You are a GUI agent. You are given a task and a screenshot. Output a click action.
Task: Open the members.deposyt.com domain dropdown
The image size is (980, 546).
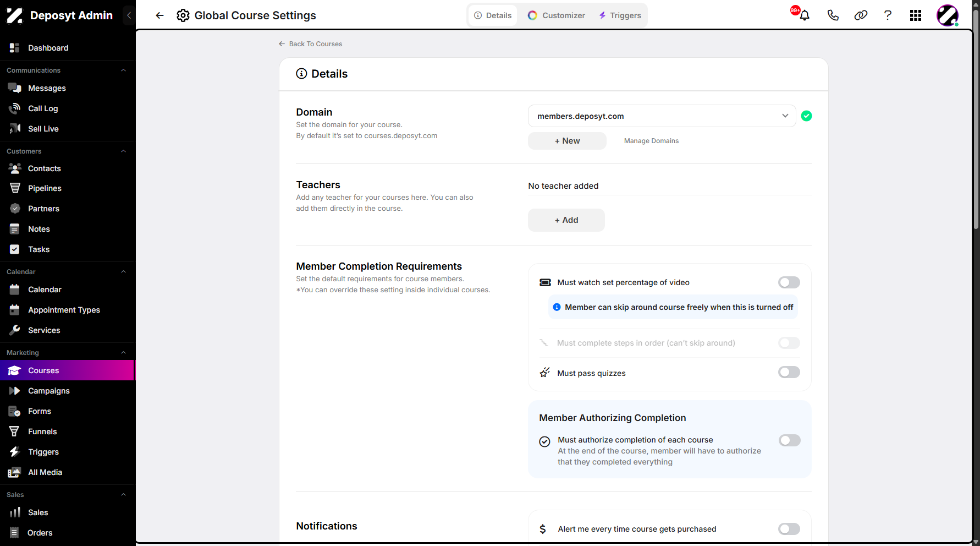point(662,116)
